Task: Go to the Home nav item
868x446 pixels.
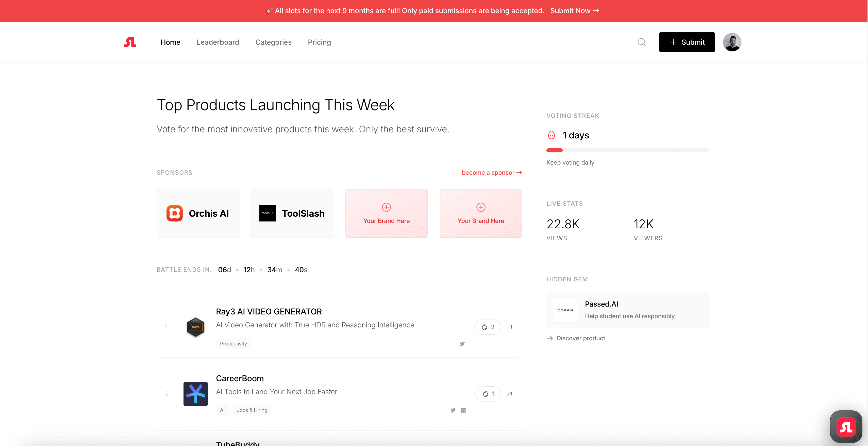Action: pos(171,42)
